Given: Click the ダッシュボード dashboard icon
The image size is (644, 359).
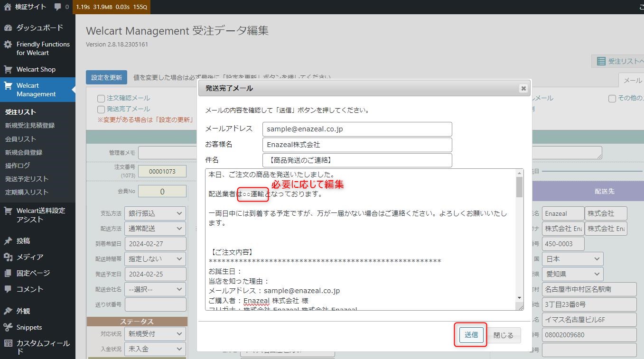Looking at the screenshot, I should (x=8, y=28).
